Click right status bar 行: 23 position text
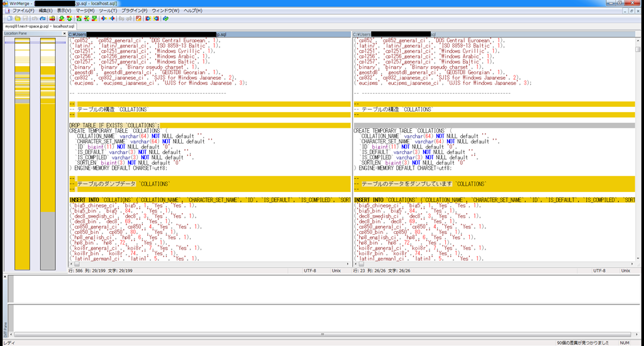Image resolution: width=644 pixels, height=346 pixels. [382, 271]
